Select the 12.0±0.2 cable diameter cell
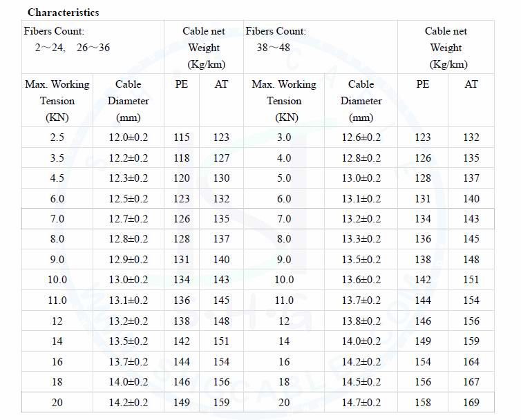The height and width of the screenshot is (420, 521). tap(129, 137)
